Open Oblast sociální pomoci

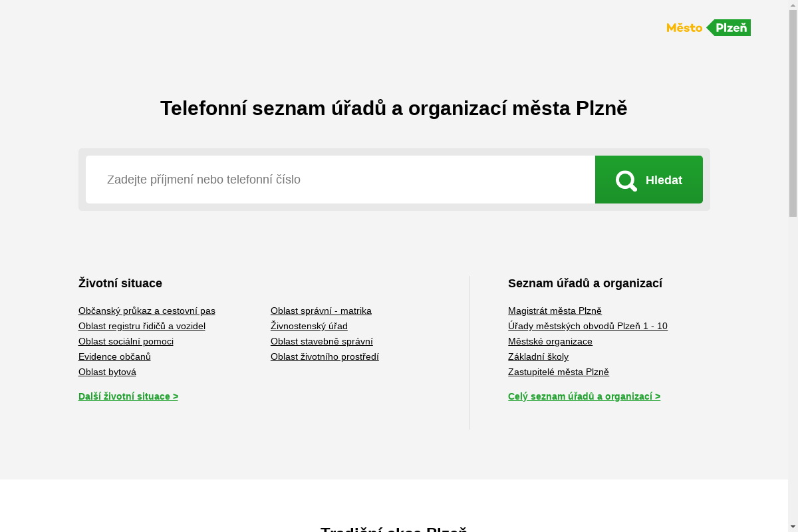[126, 341]
